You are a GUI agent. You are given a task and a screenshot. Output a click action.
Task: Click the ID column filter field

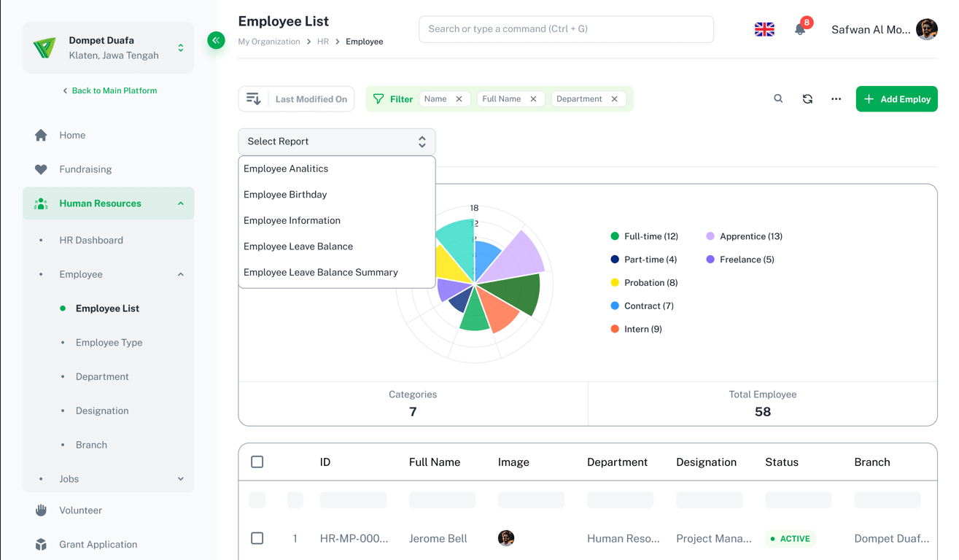353,500
